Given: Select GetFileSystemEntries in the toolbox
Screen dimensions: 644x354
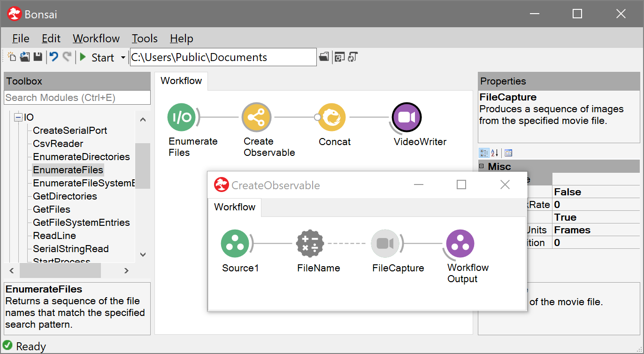Looking at the screenshot, I should point(81,223).
